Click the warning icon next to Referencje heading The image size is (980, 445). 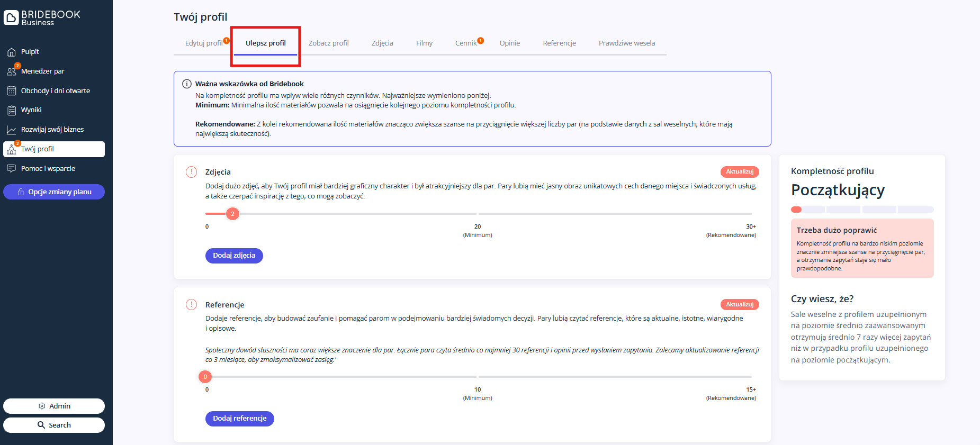point(191,305)
